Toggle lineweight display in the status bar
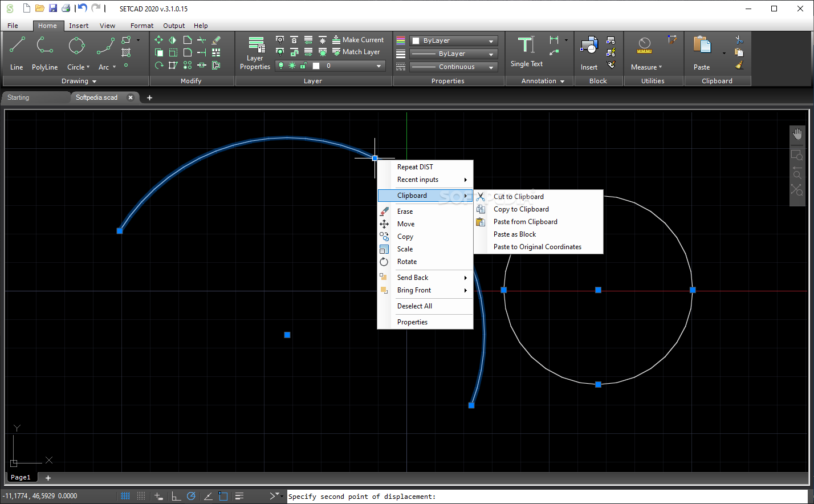 point(239,496)
